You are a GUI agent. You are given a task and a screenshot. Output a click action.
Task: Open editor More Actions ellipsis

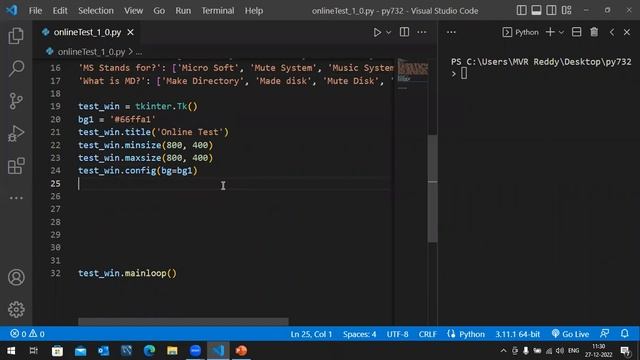coord(422,32)
